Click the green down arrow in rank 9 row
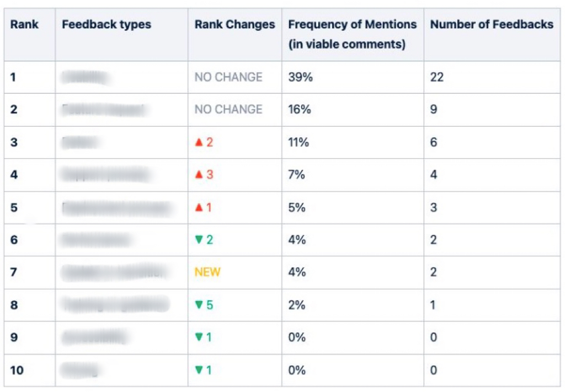 coord(199,337)
